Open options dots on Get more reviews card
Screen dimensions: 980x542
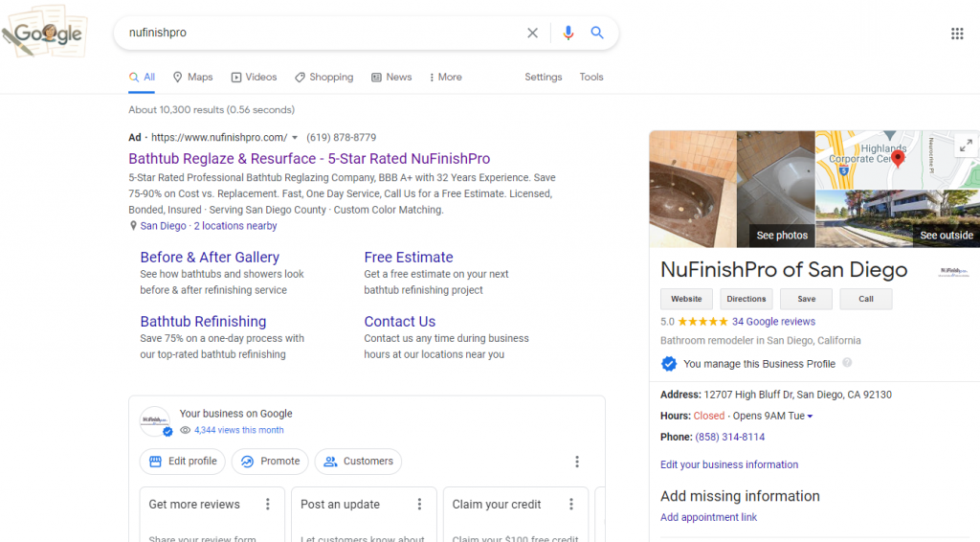click(268, 504)
